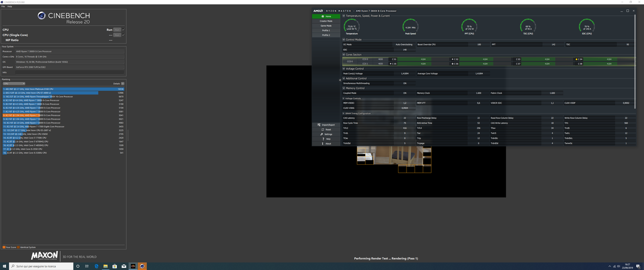Click Reset in Ryzen Master sidebar
This screenshot has width=644, height=270.
[326, 129]
